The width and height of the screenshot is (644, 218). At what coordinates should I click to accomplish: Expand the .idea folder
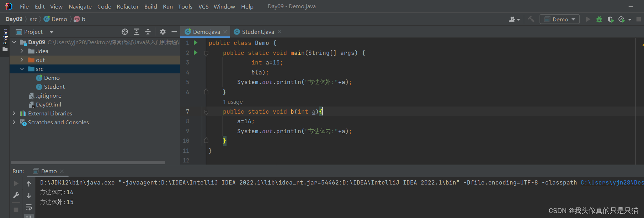coord(22,51)
